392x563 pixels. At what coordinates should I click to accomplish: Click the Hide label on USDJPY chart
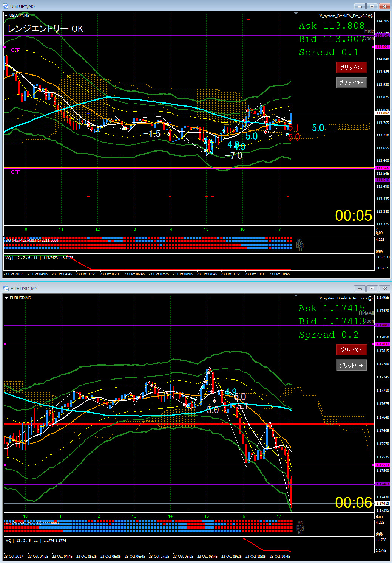click(369, 31)
